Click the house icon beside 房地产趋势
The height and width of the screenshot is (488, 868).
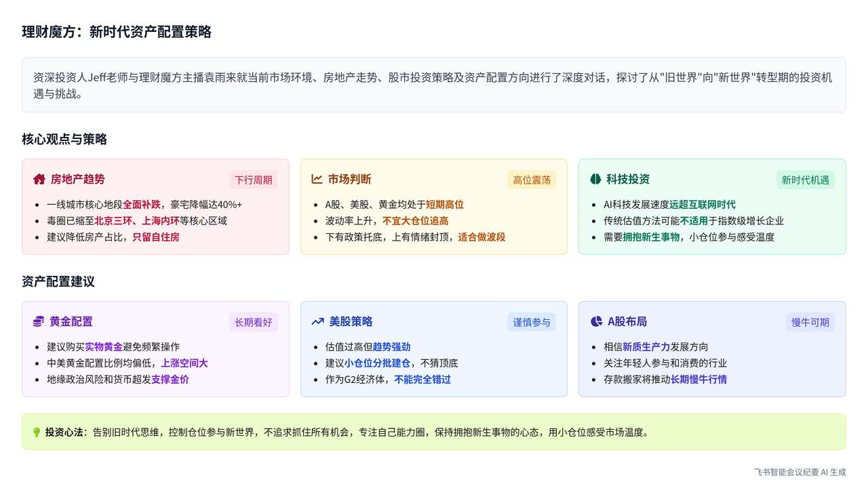39,180
